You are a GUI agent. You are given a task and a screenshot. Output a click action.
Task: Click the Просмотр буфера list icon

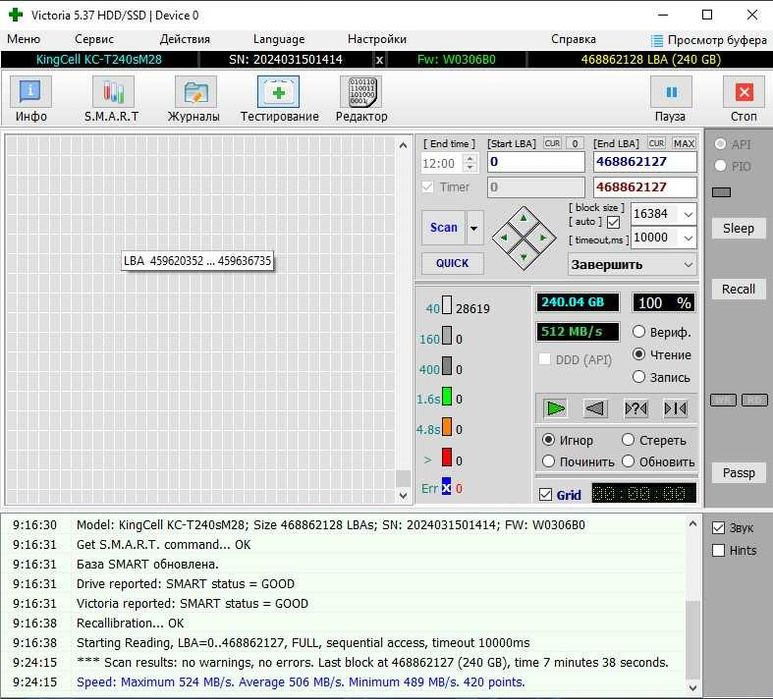(x=656, y=40)
